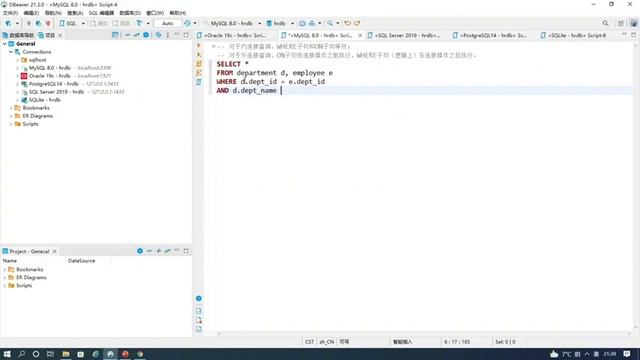Click Link with editor in Navigator
This screenshot has width=640, height=360.
[x=136, y=35]
